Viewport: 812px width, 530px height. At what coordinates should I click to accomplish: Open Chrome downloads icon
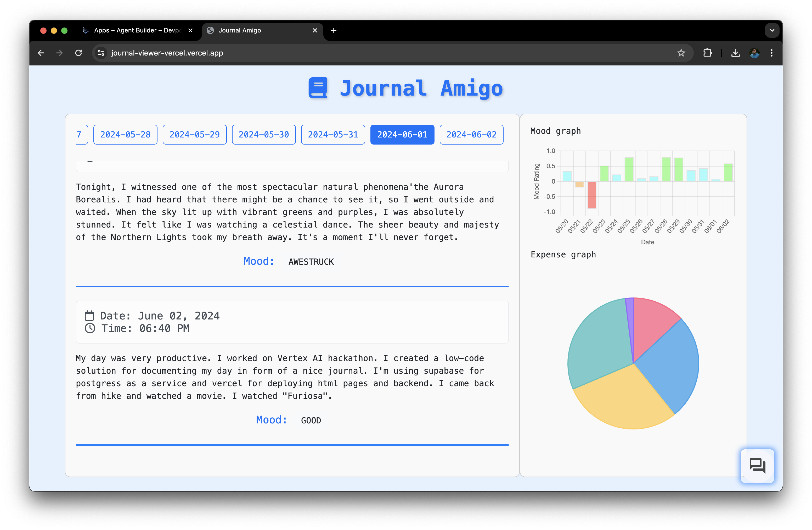(x=735, y=53)
